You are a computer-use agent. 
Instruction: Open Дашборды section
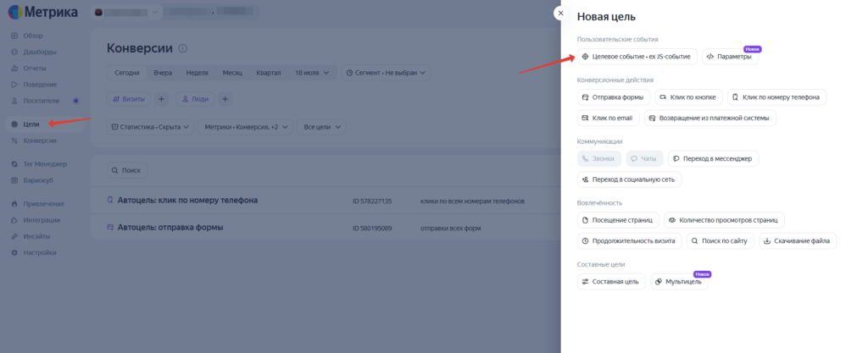40,52
